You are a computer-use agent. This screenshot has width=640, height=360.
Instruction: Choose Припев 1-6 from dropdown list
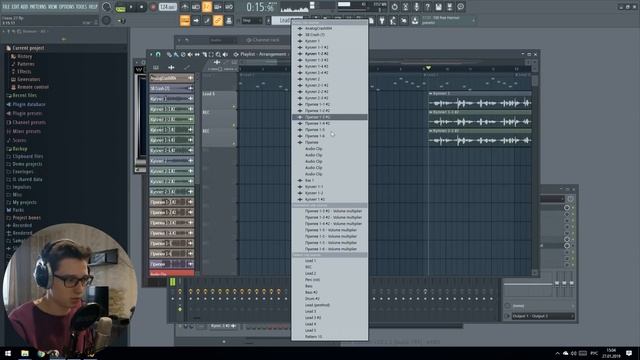tap(330, 136)
